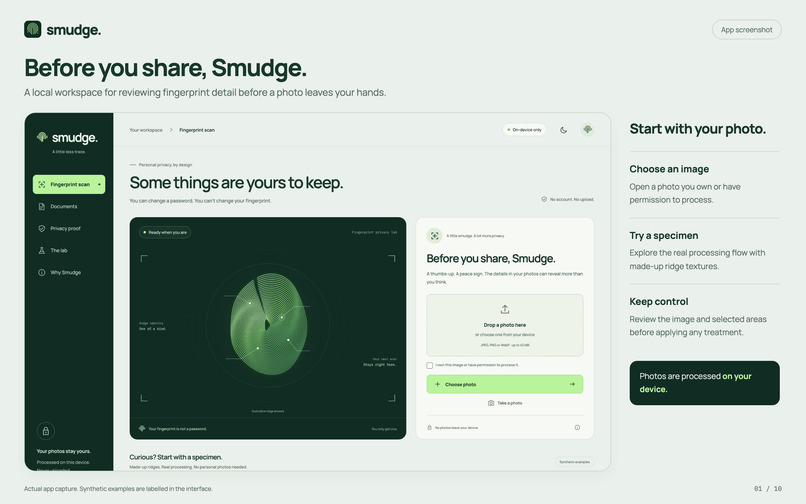Open the fingerprint avatar in top bar

click(588, 130)
